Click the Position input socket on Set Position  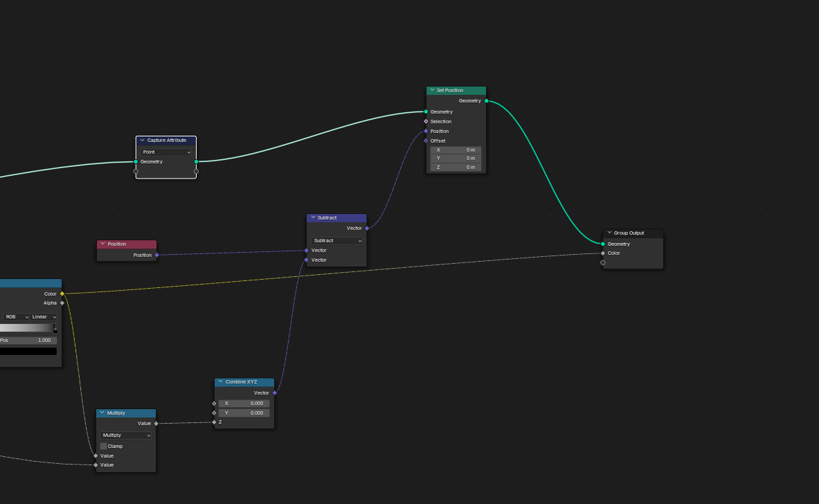[426, 131]
